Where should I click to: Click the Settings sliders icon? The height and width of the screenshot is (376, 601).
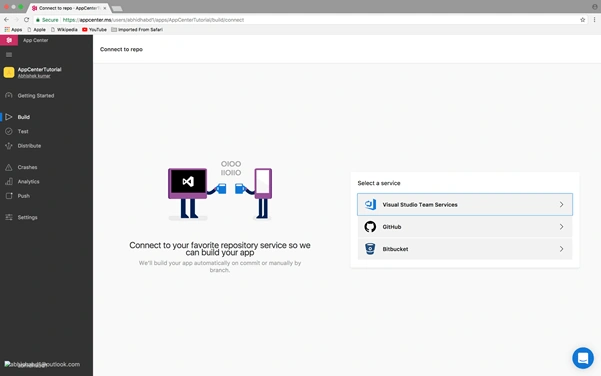9,217
